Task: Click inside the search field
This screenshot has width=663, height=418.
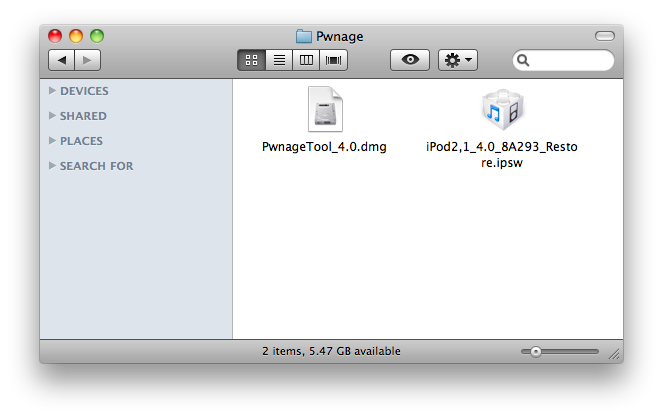Action: click(x=570, y=61)
